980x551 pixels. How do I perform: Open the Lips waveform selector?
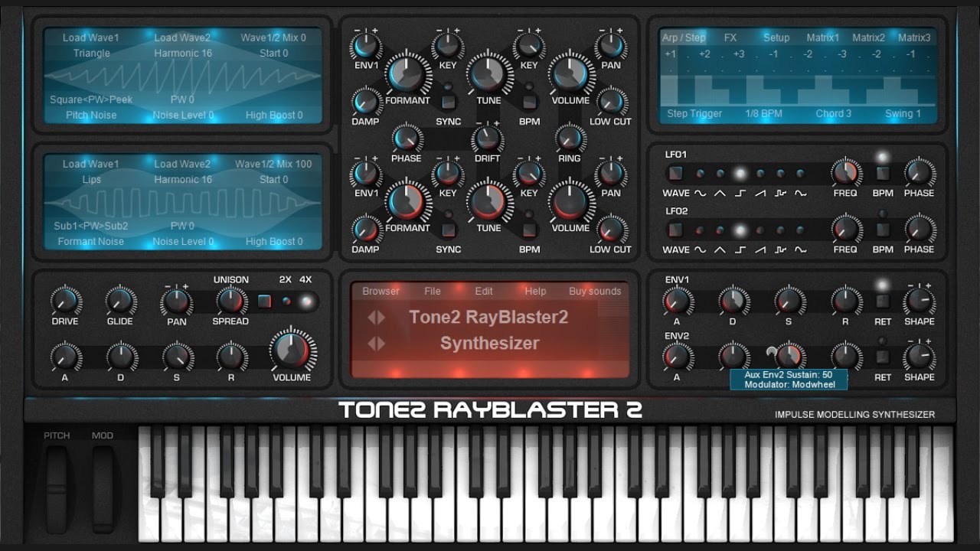91,180
